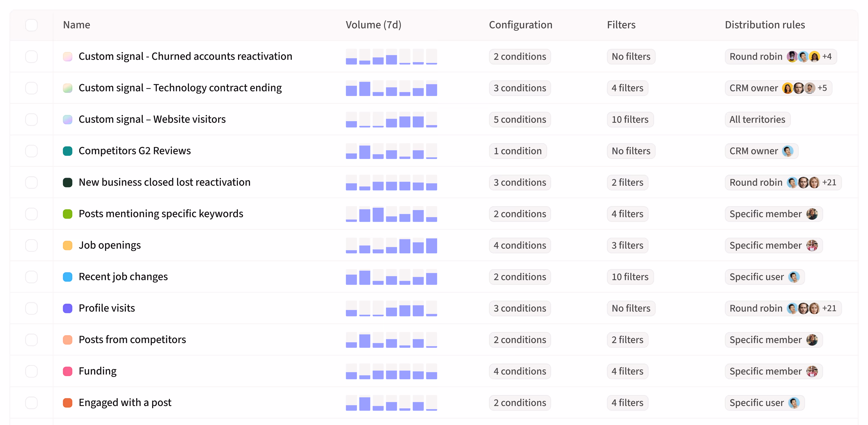Screen dimensions: 868x425
Task: Select the Profile visits row checkbox
Action: (31, 308)
